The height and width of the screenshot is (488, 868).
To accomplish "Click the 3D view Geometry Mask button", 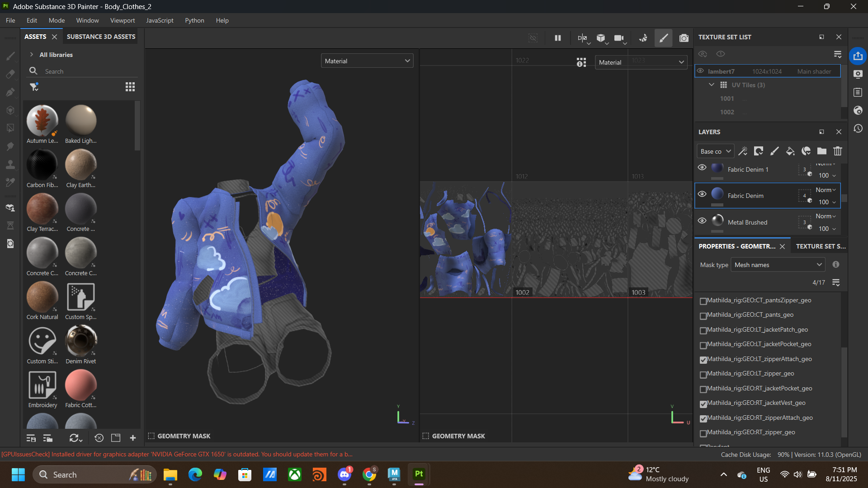I will (x=179, y=436).
